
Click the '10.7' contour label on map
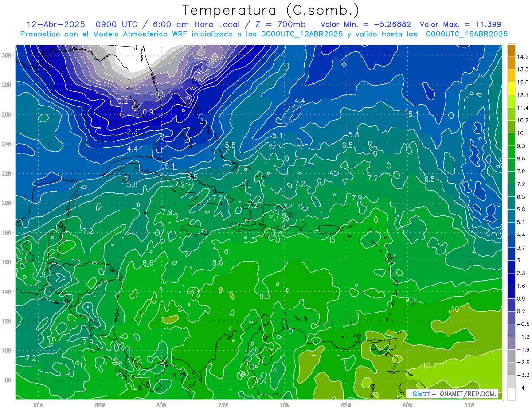tap(430, 366)
